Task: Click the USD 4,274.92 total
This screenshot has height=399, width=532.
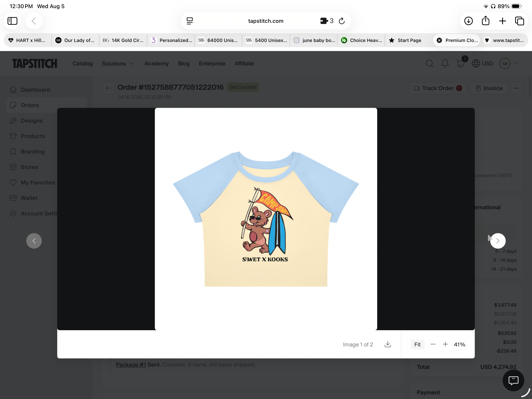Action: pos(498,367)
